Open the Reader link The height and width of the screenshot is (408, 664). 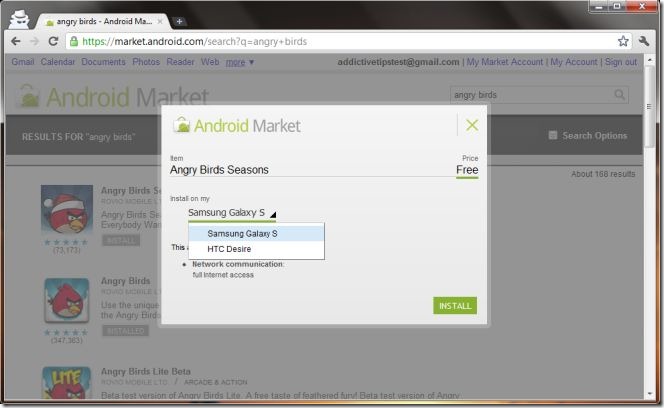pyautogui.click(x=180, y=62)
